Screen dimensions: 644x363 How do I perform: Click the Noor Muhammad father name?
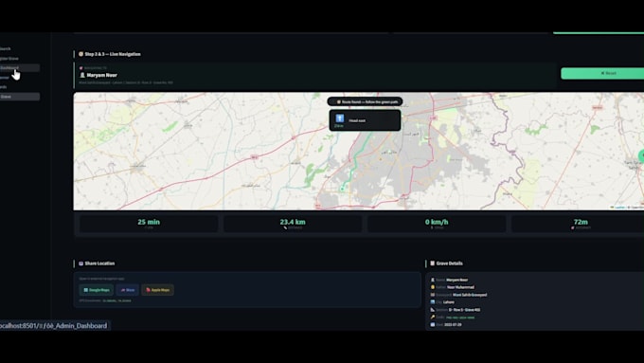tap(460, 287)
